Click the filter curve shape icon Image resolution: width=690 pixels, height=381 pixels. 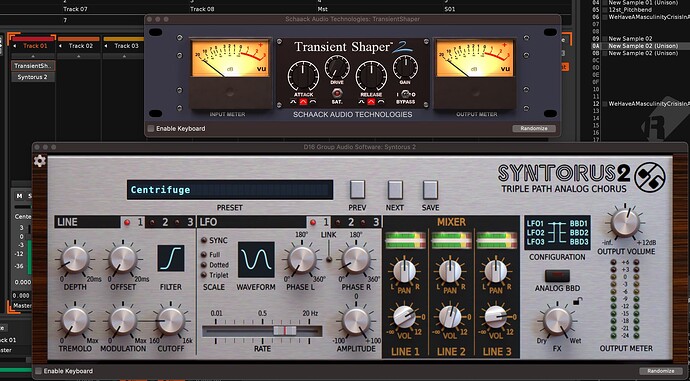pos(171,258)
